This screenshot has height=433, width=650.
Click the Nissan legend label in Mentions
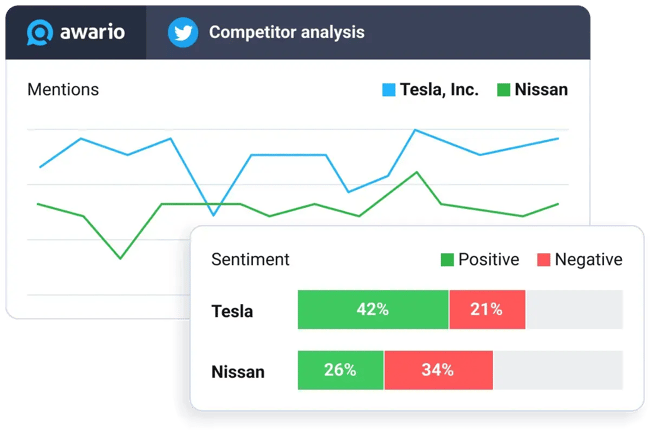(x=541, y=90)
